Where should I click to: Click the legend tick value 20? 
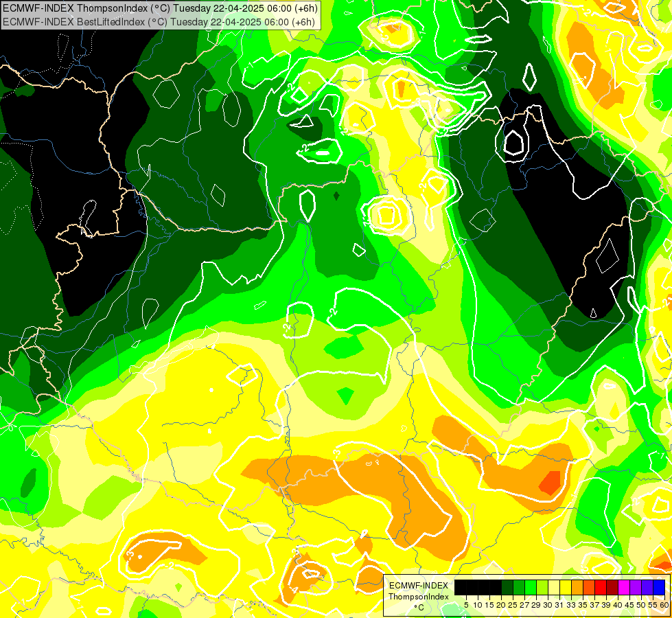tap(502, 605)
